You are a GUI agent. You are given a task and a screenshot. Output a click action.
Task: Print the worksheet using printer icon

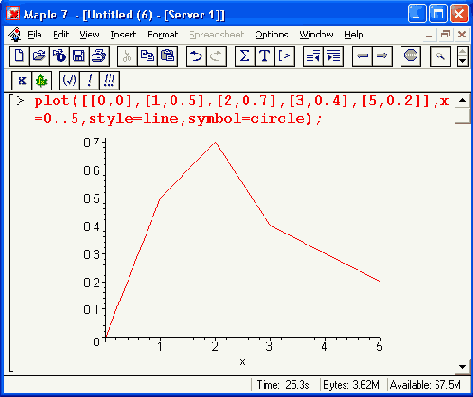point(99,56)
